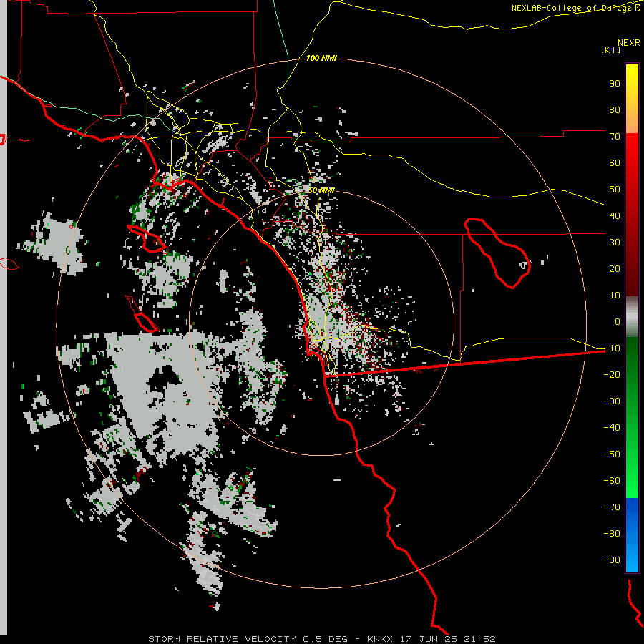Select the 50 value on the velocity scale
Viewport: 644px width, 644px height.
615,190
